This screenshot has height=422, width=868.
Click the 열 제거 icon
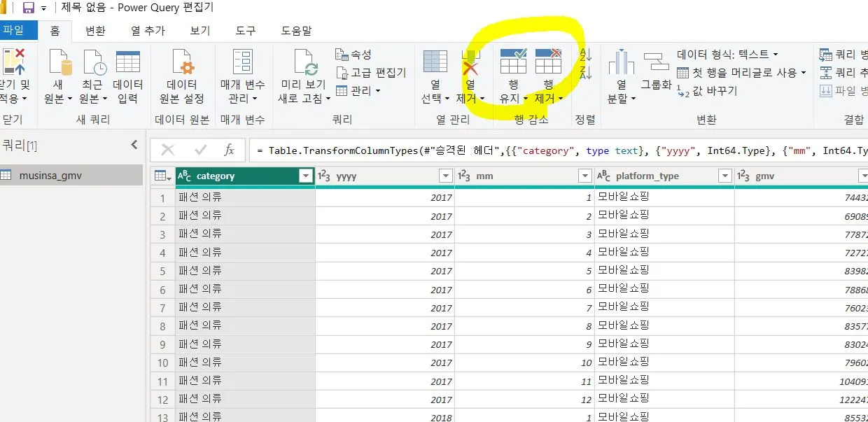[470, 62]
